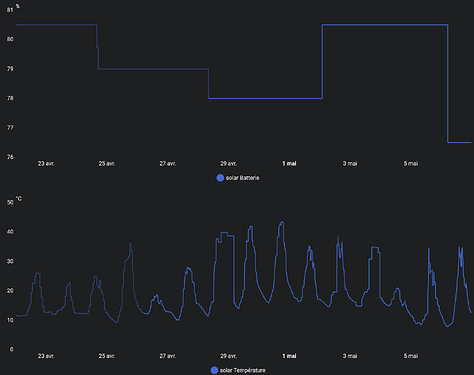This screenshot has height=375, width=474.
Task: Click the 25 avr. label on temperature chart
Action: pyautogui.click(x=107, y=356)
